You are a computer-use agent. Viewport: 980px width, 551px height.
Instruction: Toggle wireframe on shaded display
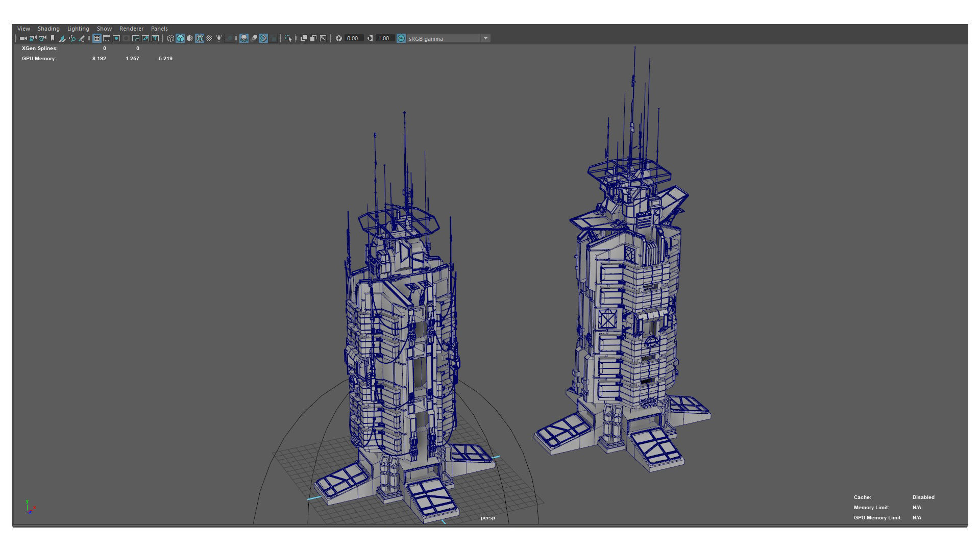click(x=200, y=38)
